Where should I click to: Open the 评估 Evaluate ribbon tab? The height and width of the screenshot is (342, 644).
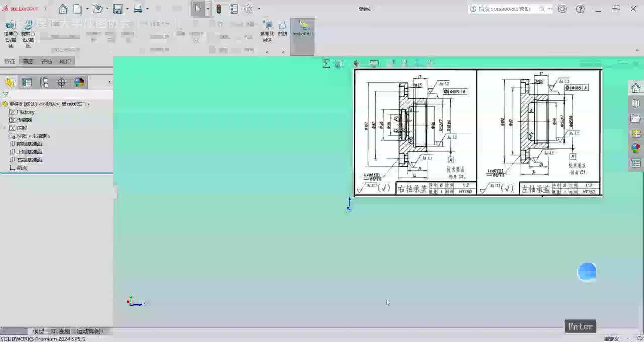pyautogui.click(x=46, y=61)
